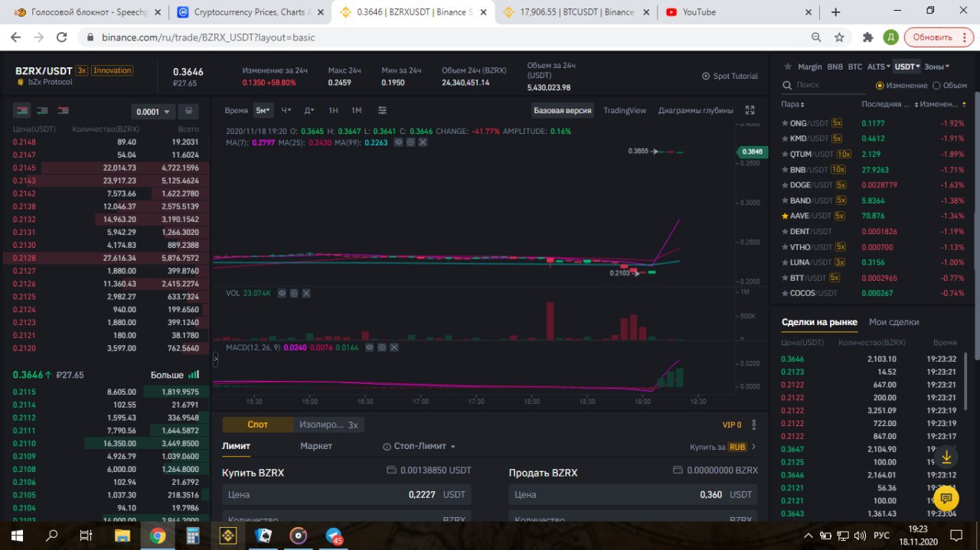Open the Spot Tutorial link
Screen dimensions: 980x550
pyautogui.click(x=730, y=76)
